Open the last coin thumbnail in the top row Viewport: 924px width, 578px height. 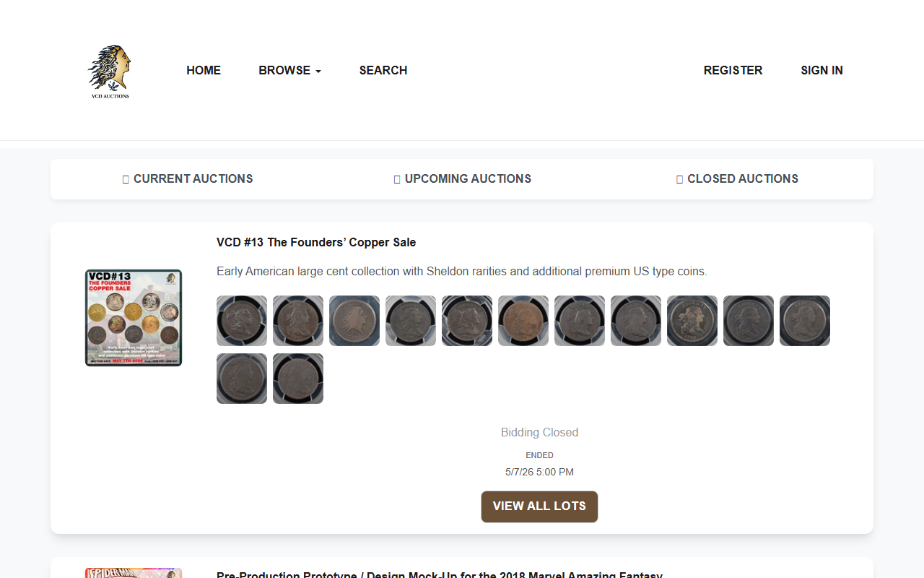(805, 321)
